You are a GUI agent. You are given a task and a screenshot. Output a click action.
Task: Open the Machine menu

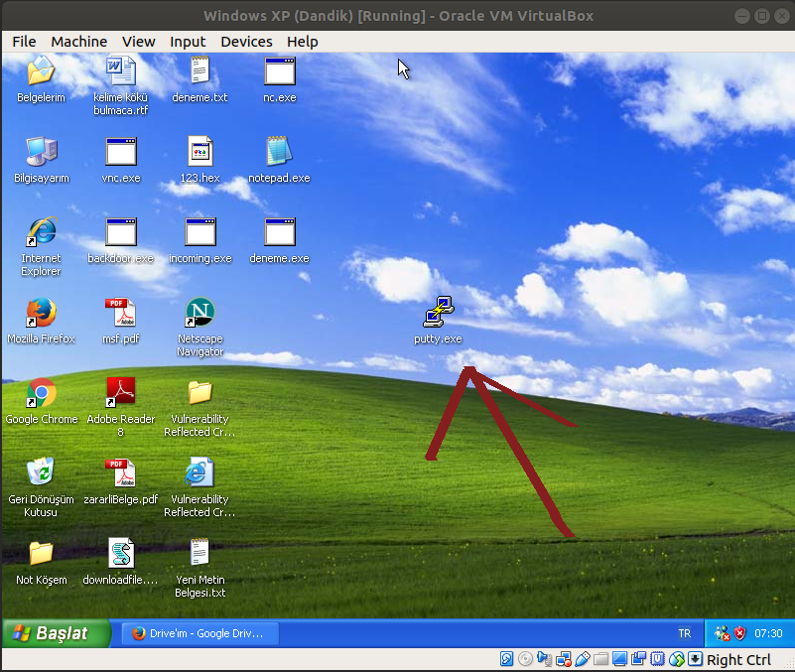(x=78, y=42)
